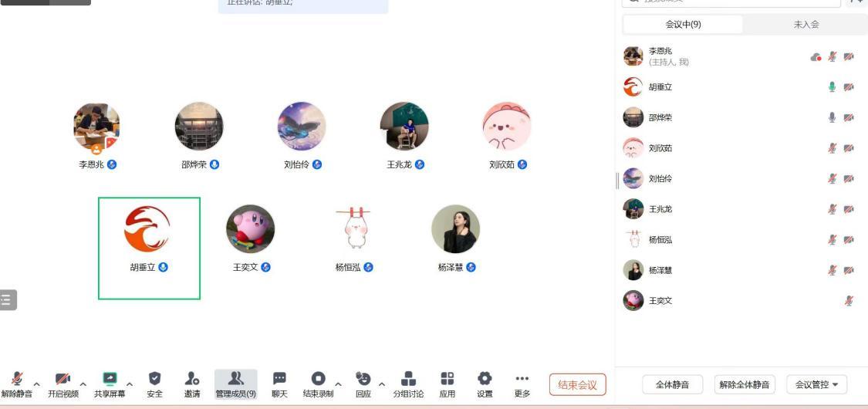The height and width of the screenshot is (409, 868).
Task: Expand the arrow next to 解除静音
Action: point(36,384)
